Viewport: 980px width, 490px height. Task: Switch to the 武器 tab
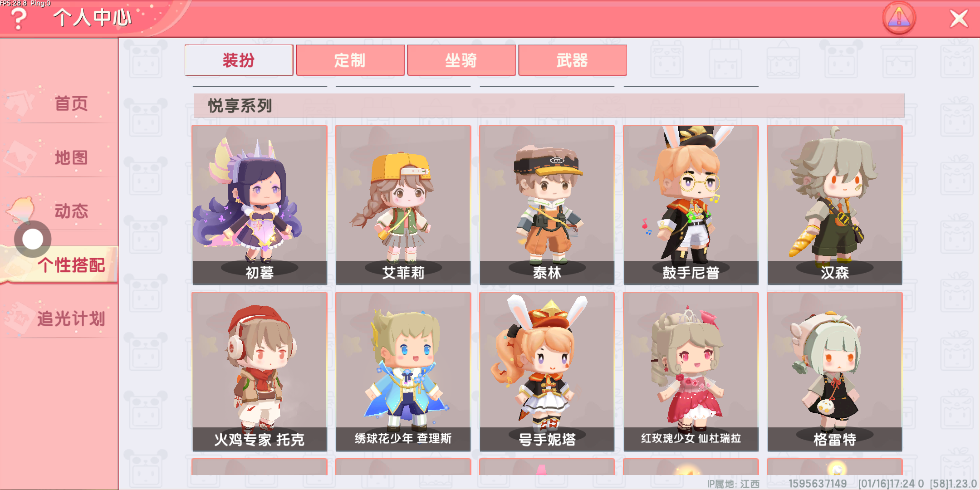pos(573,60)
